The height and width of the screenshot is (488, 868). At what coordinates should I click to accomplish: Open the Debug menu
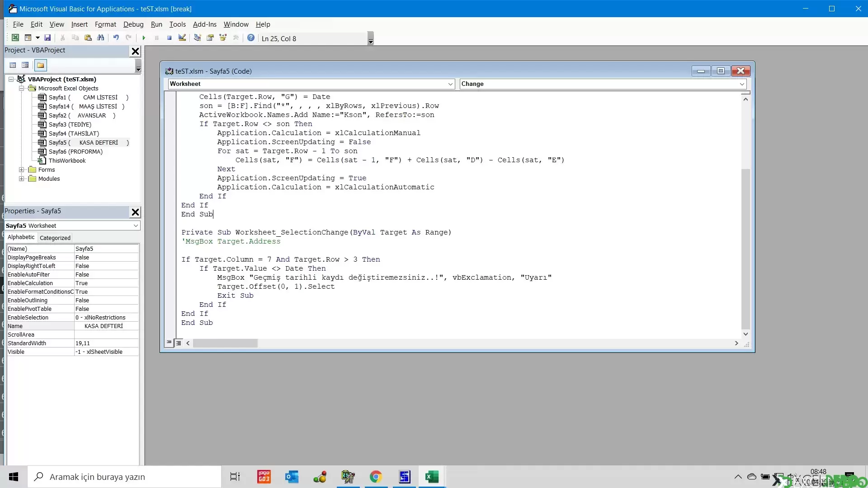(x=133, y=24)
